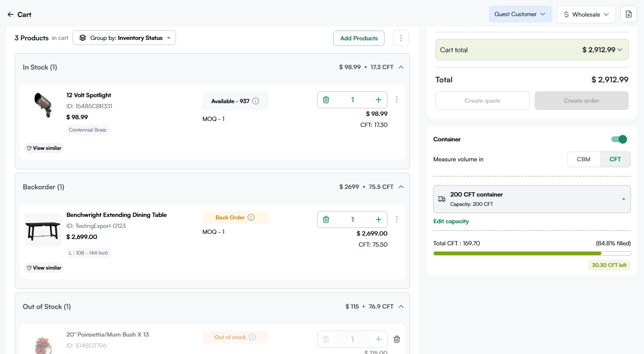Click the back arrow next to Cart
644x354 pixels.
[x=11, y=14]
